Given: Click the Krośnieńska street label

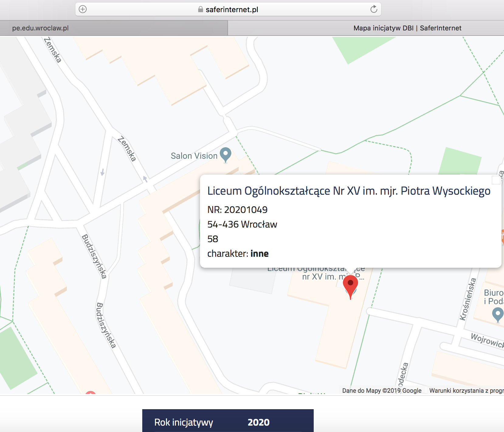Looking at the screenshot, I should point(468,299).
